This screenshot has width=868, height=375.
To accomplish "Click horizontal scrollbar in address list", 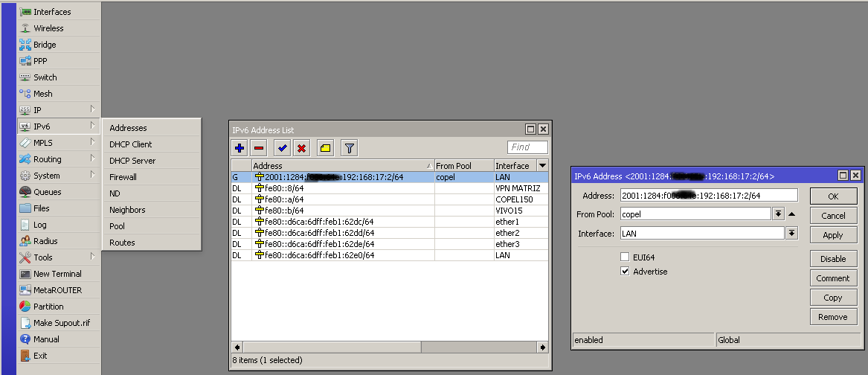I will (x=331, y=347).
